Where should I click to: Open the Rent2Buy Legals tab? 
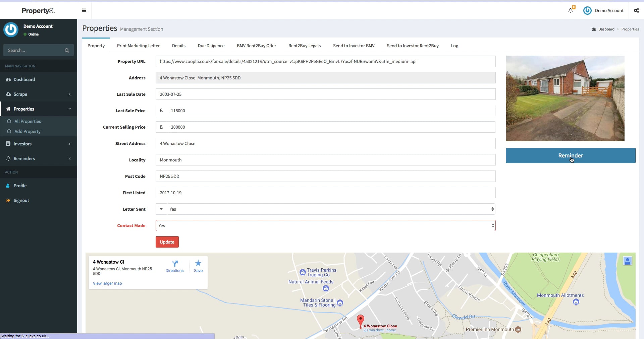305,46
